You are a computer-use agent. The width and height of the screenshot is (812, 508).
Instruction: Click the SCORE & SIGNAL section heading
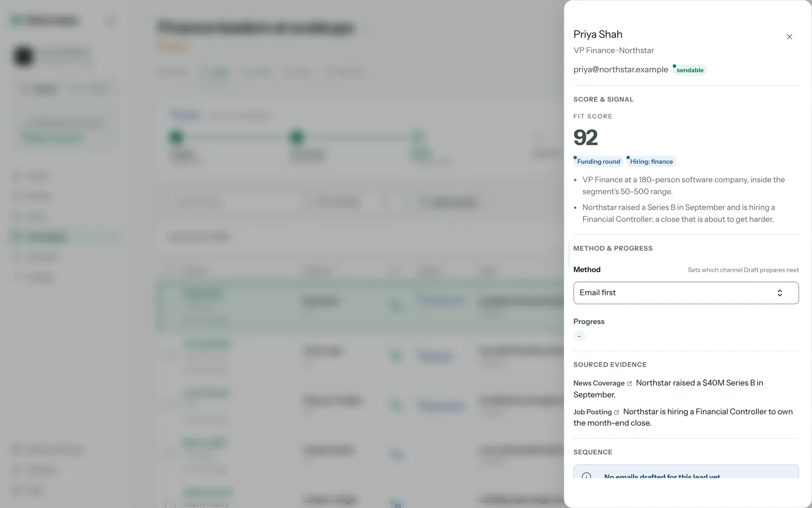(603, 100)
